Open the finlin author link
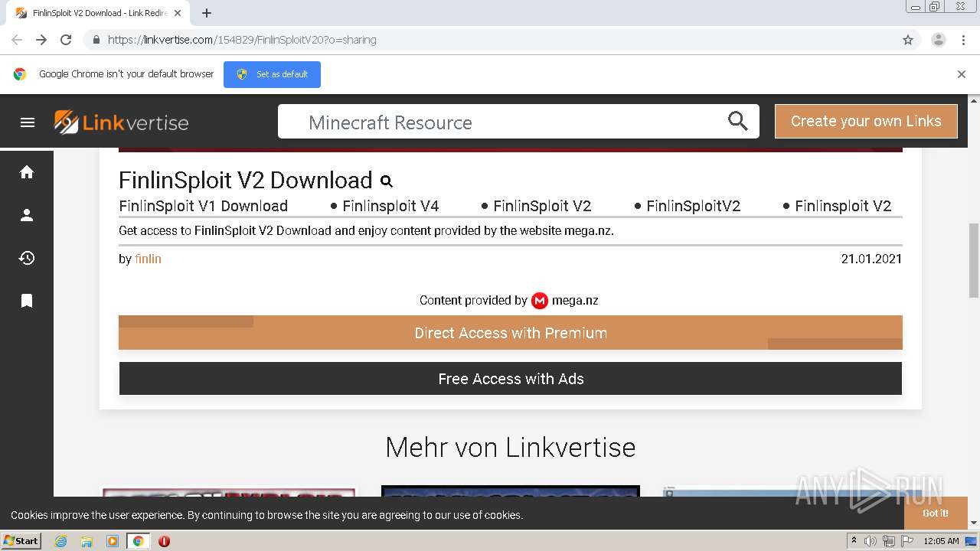The height and width of the screenshot is (551, 980). (x=148, y=259)
